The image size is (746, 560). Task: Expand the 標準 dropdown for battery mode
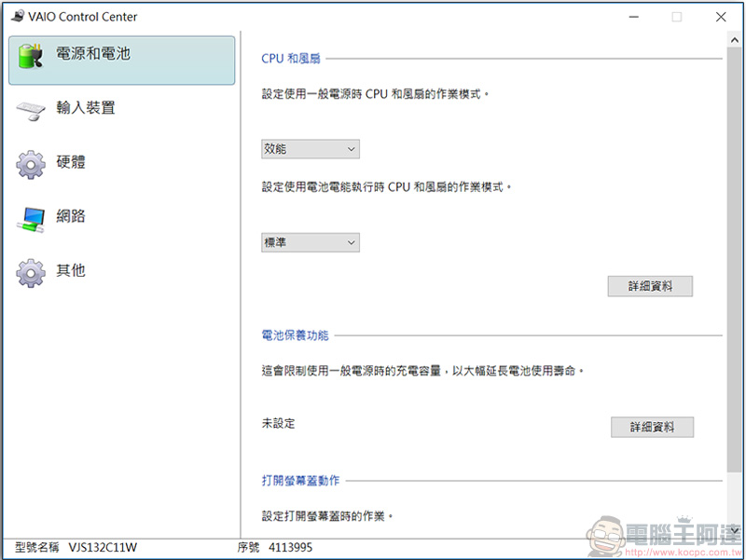click(x=311, y=242)
